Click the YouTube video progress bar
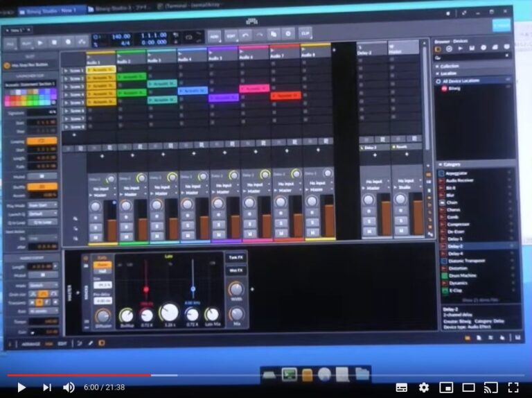This screenshot has width=532, height=398. click(x=266, y=375)
